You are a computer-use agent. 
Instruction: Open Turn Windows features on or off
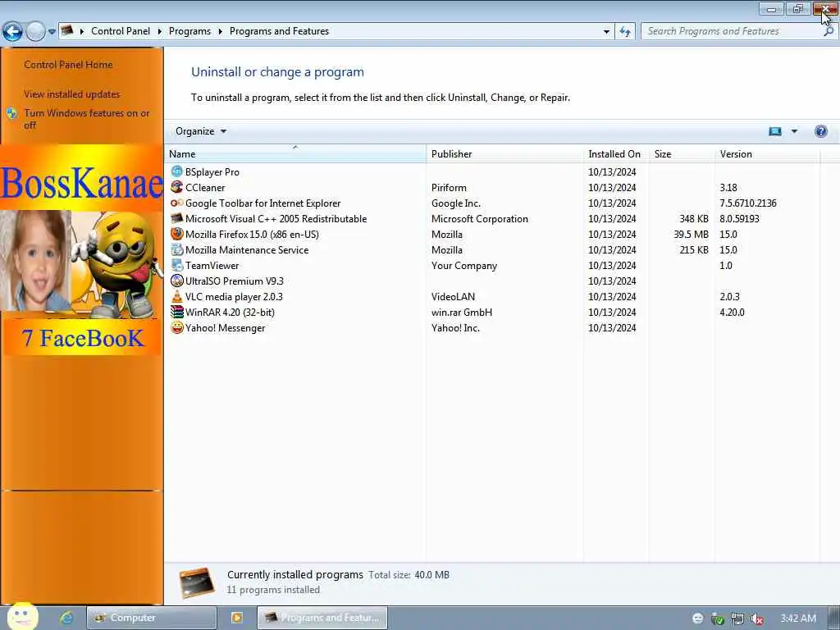tap(87, 118)
